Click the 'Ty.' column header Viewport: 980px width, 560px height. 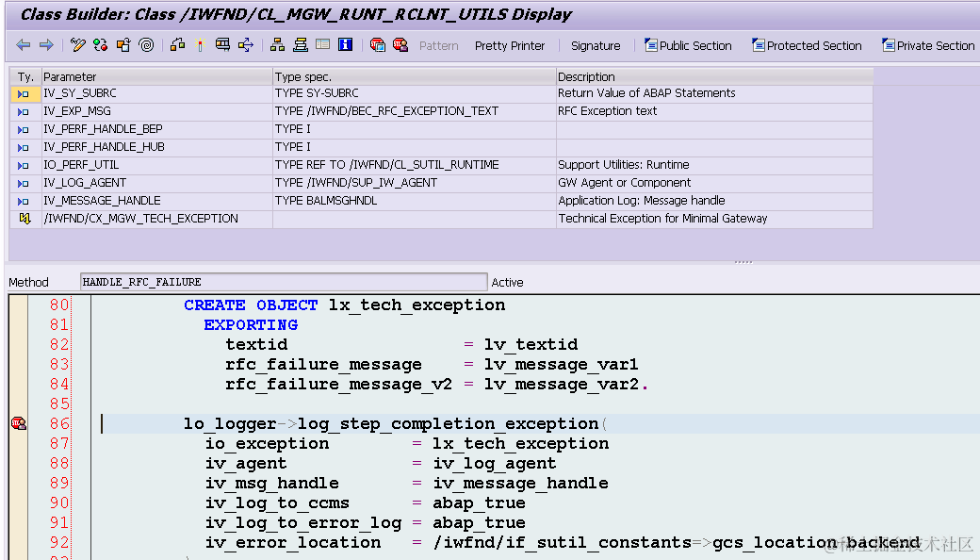coord(25,77)
